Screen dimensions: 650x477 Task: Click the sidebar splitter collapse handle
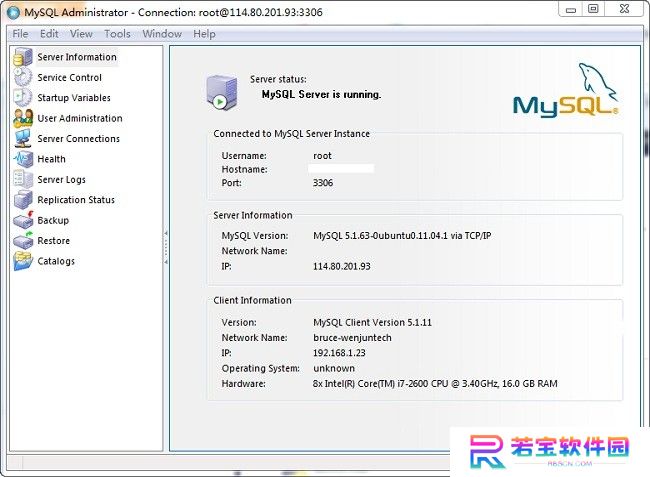[166, 248]
